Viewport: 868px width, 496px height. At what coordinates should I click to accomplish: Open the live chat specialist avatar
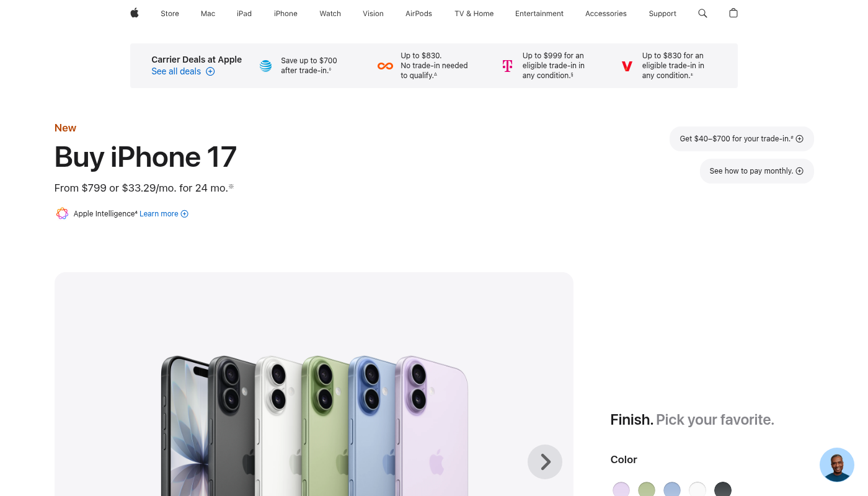click(x=836, y=464)
